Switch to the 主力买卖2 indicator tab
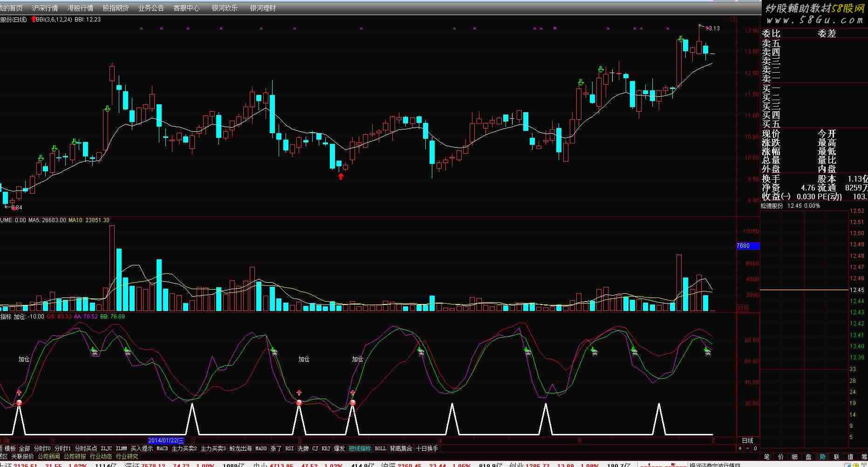This screenshot has width=868, height=467. pos(185,448)
